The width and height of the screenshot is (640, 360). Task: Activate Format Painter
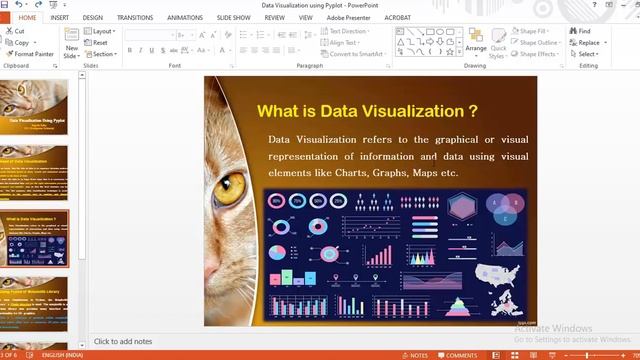(30, 54)
